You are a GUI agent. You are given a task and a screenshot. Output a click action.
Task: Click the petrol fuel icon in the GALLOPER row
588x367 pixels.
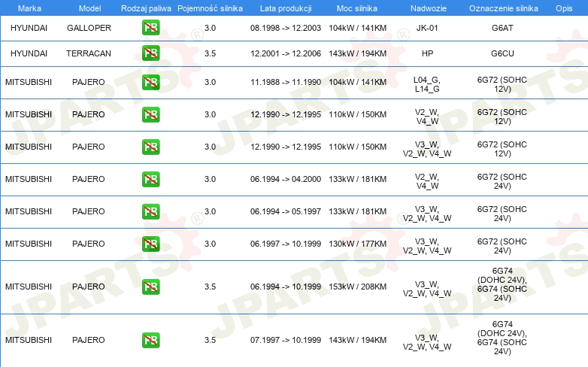[150, 28]
